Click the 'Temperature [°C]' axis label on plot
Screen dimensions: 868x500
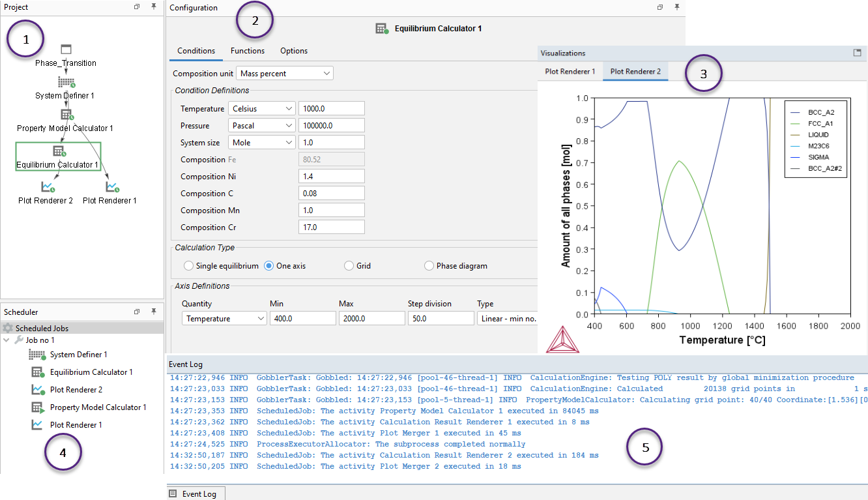tap(722, 340)
